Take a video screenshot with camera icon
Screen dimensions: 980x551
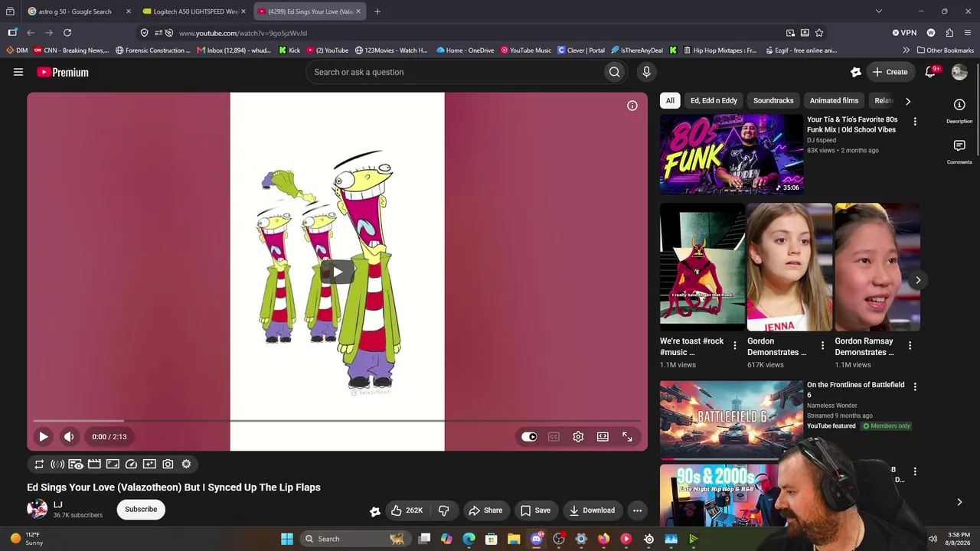168,464
